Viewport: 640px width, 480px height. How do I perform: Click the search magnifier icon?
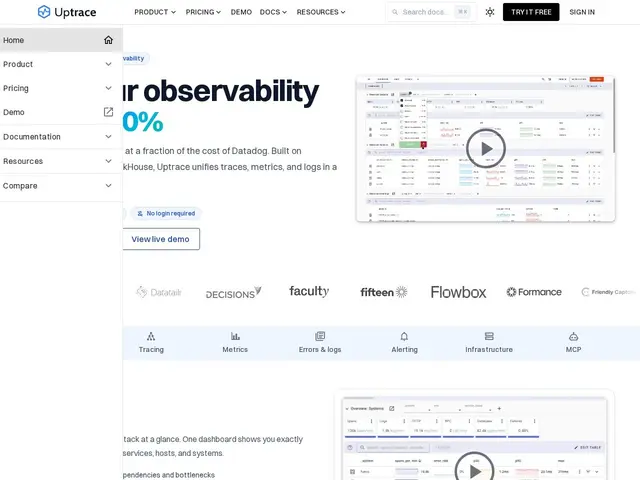[395, 12]
